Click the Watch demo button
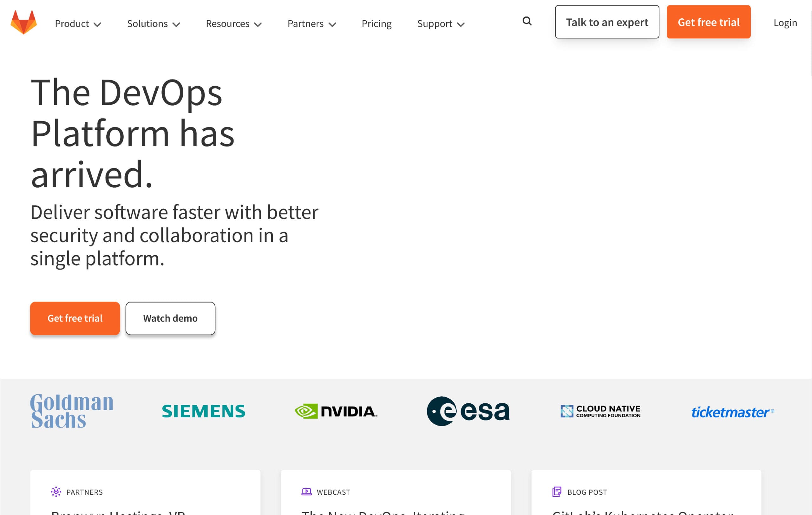The image size is (812, 515). (x=170, y=318)
